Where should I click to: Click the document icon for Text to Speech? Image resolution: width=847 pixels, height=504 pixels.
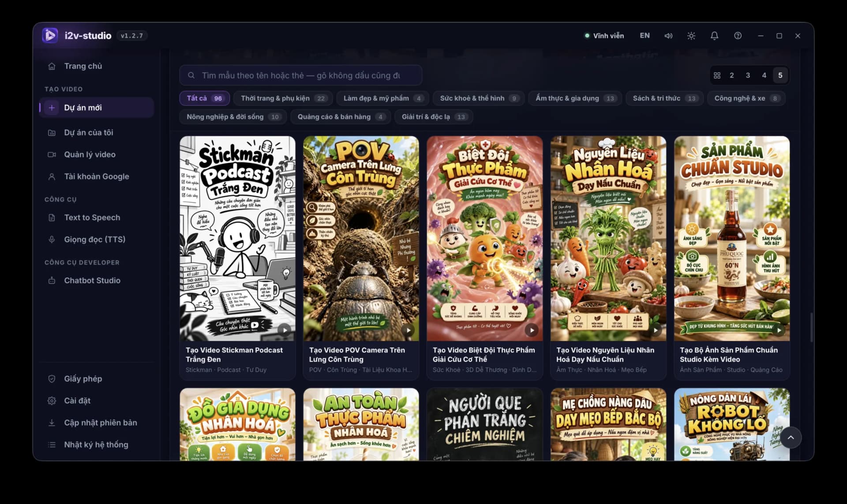pyautogui.click(x=52, y=217)
